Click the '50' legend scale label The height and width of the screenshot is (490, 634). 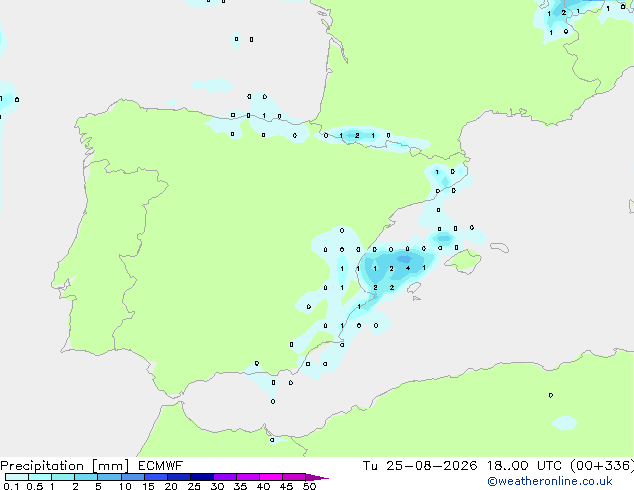310,486
